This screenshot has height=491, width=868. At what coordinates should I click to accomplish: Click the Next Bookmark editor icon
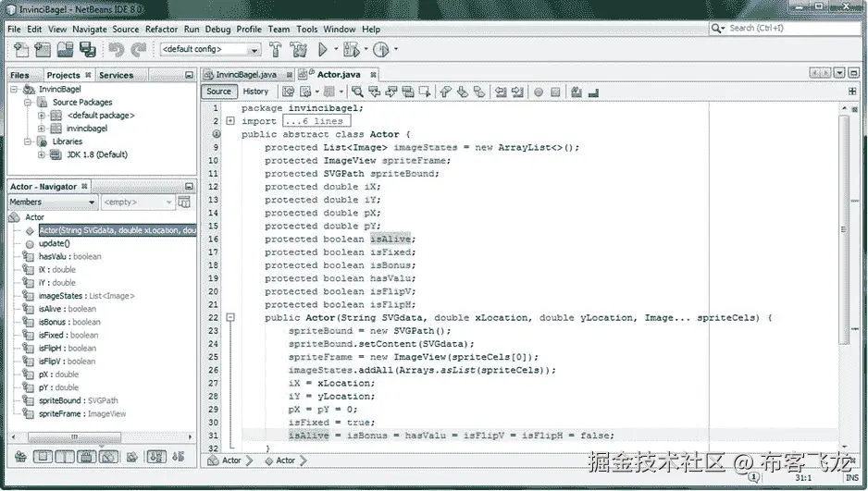click(x=463, y=92)
